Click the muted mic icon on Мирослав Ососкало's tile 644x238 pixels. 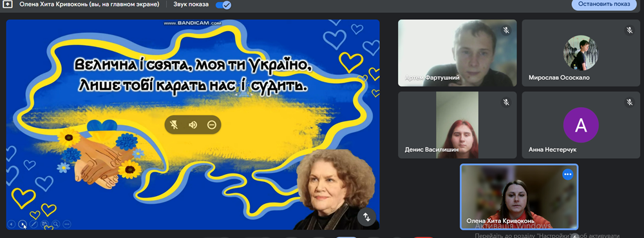click(x=629, y=30)
